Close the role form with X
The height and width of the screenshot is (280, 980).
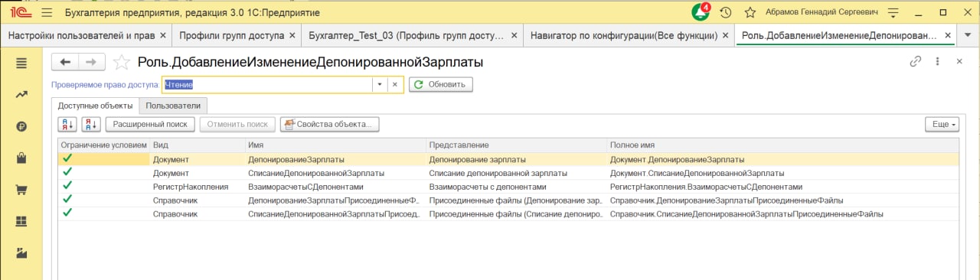coord(959,62)
